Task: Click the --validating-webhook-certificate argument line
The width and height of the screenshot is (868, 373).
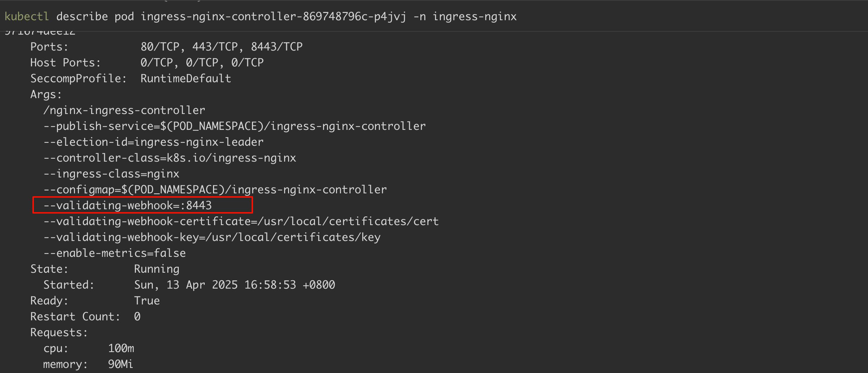Action: click(241, 221)
